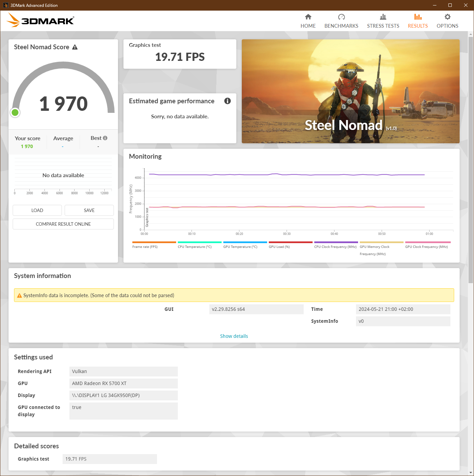Image resolution: width=474 pixels, height=476 pixels.
Task: Click GUI version field v2.29.8256 s64
Action: point(256,309)
